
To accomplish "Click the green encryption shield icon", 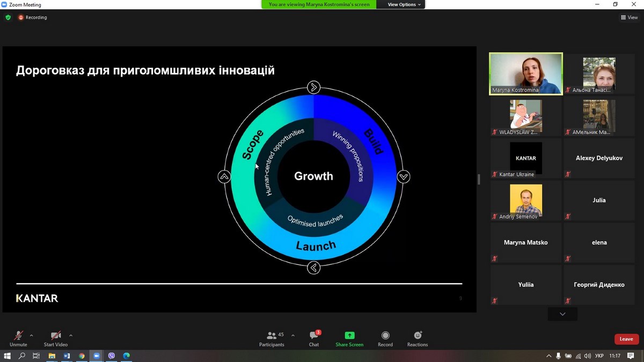I will [x=8, y=17].
